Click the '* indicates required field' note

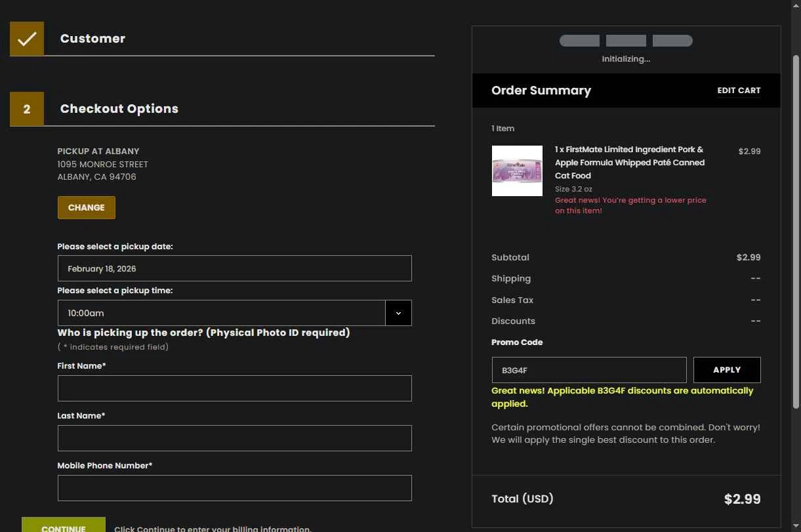(x=113, y=347)
